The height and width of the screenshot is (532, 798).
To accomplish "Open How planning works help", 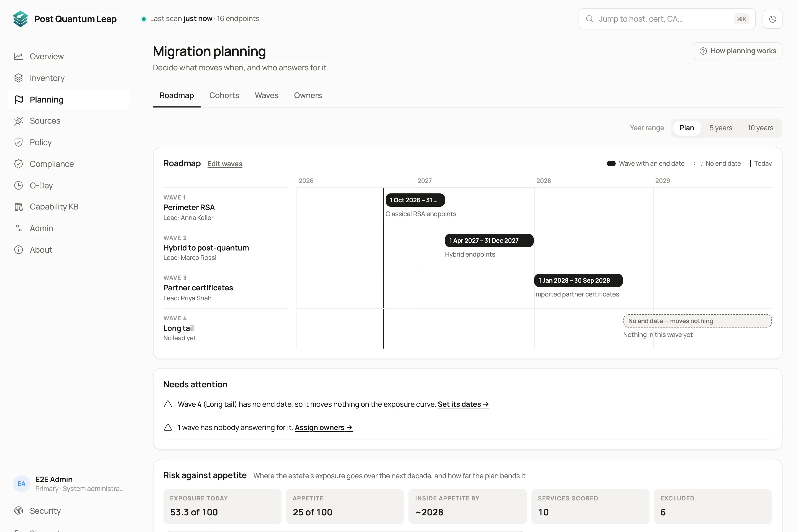I will [737, 51].
